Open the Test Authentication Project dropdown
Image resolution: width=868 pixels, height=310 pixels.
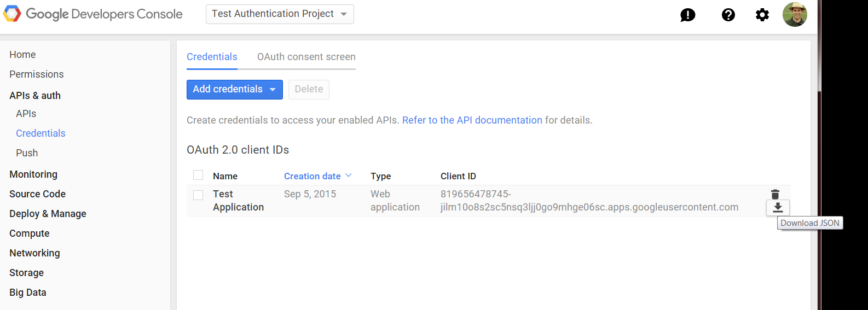(280, 14)
